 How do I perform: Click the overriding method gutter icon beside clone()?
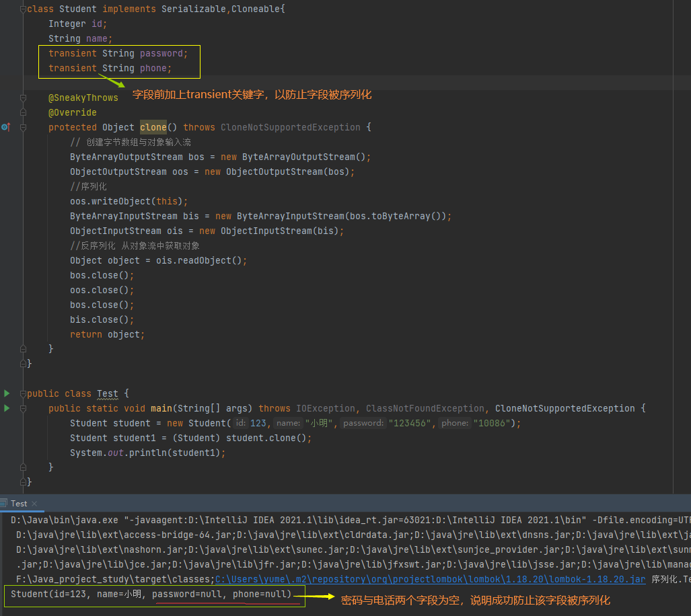6,127
